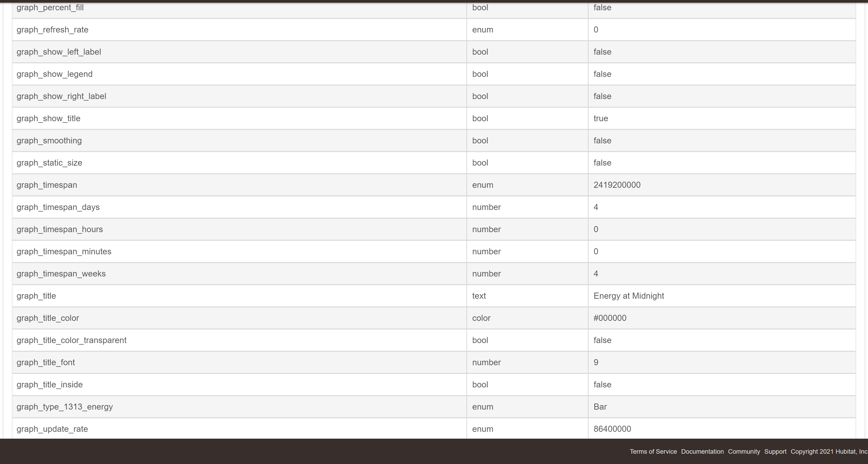Open the Documentation footer link
This screenshot has width=868, height=464.
[x=702, y=452]
